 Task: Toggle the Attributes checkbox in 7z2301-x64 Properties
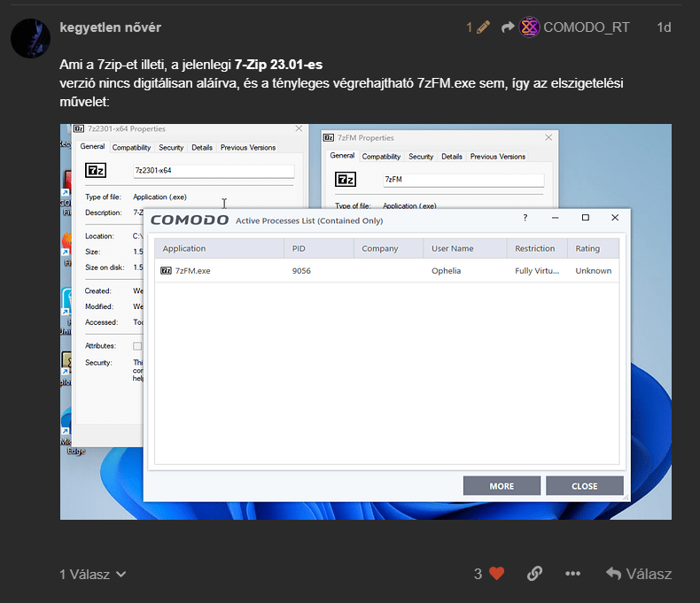(137, 346)
